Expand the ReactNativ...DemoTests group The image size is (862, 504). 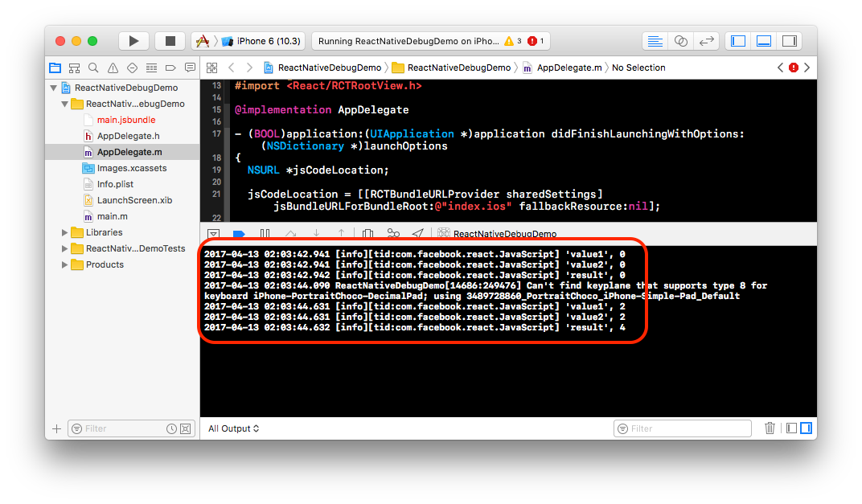[x=65, y=248]
